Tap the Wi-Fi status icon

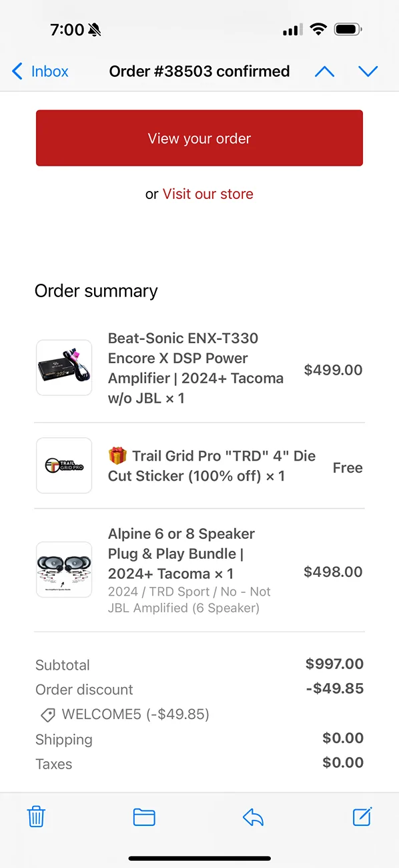(x=318, y=29)
